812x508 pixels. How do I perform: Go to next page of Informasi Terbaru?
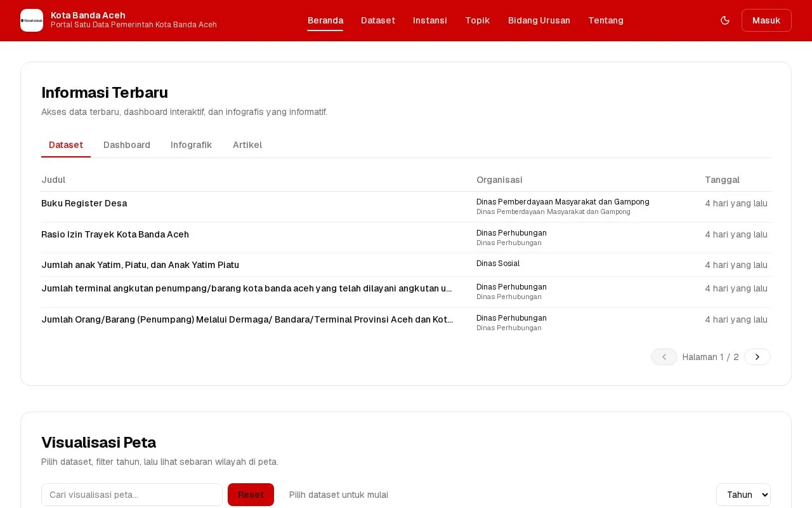point(757,357)
